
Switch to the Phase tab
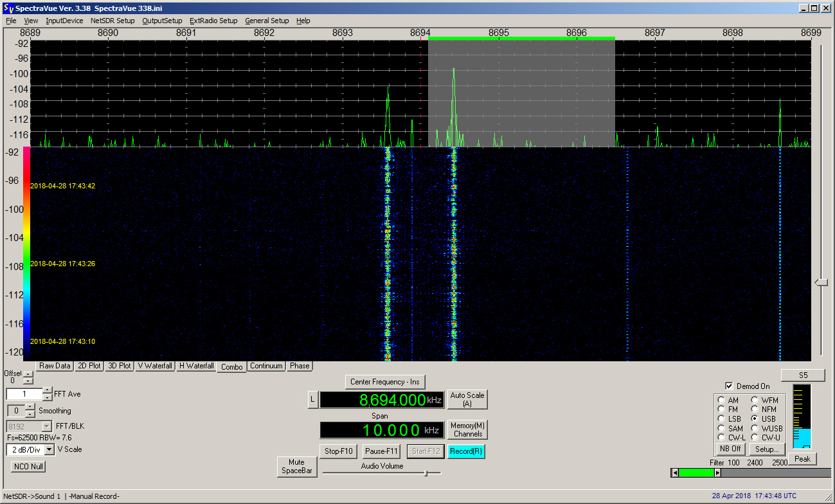[x=300, y=366]
